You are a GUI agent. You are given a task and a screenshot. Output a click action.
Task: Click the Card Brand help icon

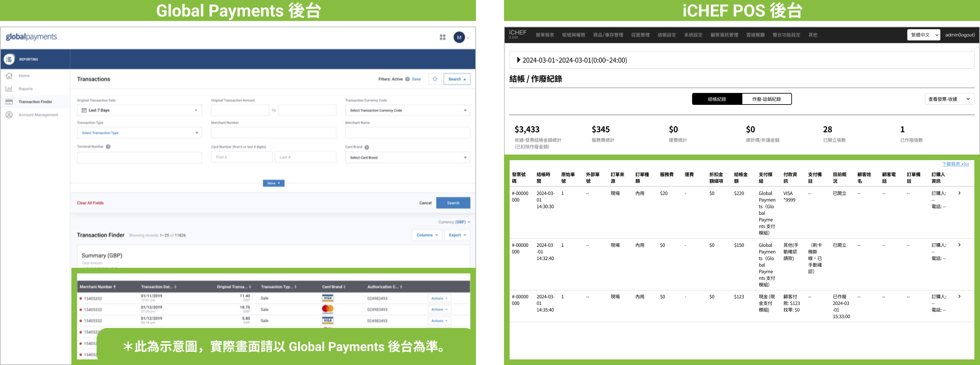tap(367, 147)
